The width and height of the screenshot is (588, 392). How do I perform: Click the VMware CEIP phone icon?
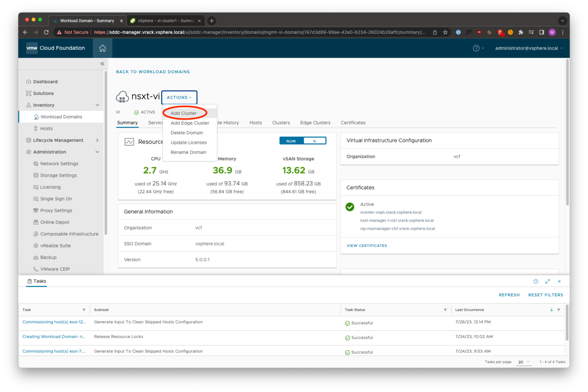point(35,269)
